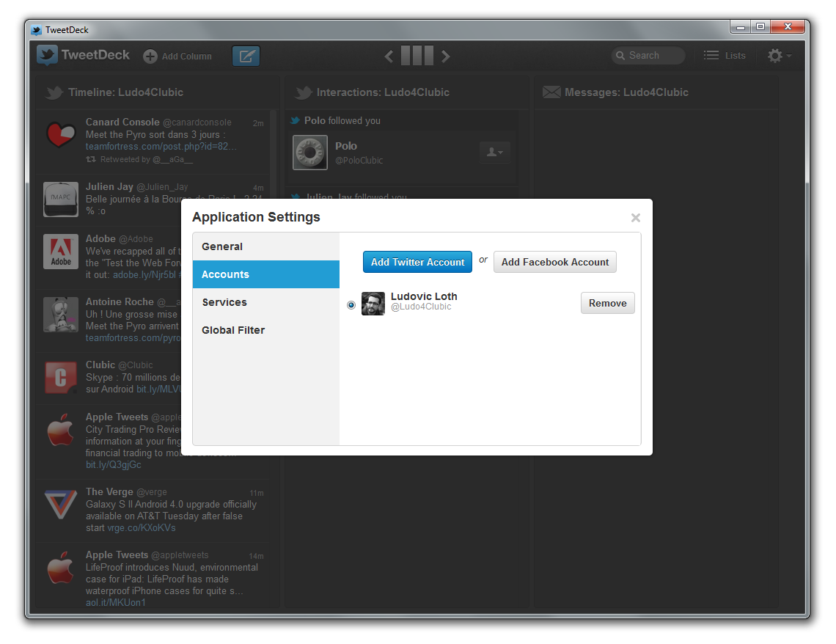836x644 pixels.
Task: Close the Application Settings dialog
Action: point(636,218)
